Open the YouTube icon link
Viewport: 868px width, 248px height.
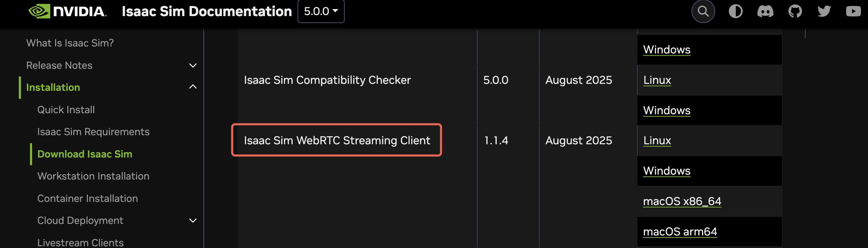tap(853, 12)
